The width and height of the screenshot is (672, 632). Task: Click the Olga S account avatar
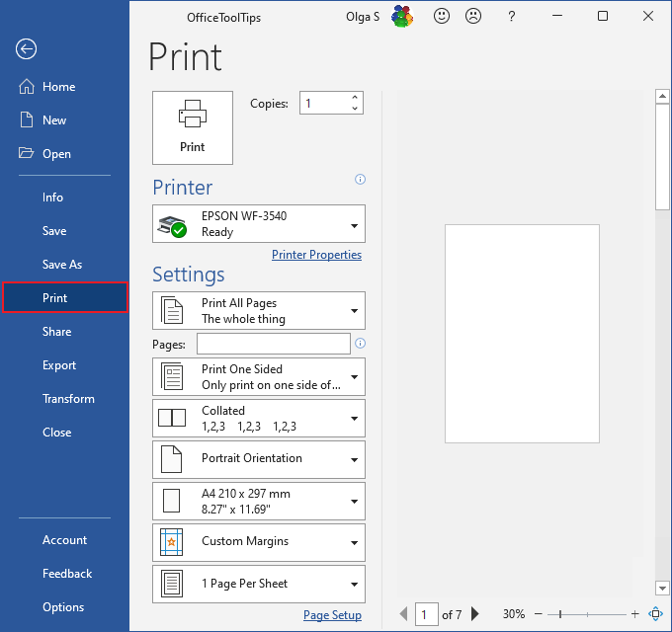(x=402, y=16)
